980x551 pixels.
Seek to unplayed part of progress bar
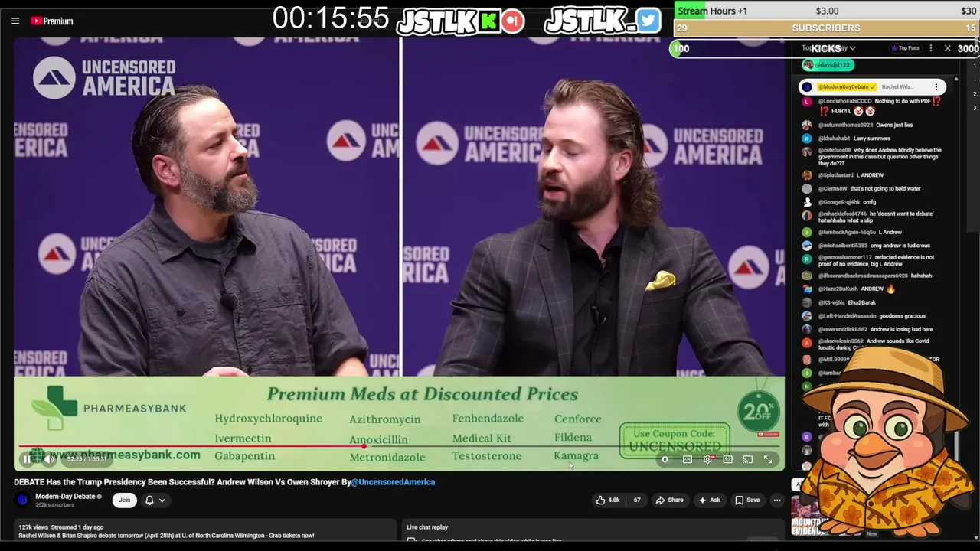click(x=570, y=445)
